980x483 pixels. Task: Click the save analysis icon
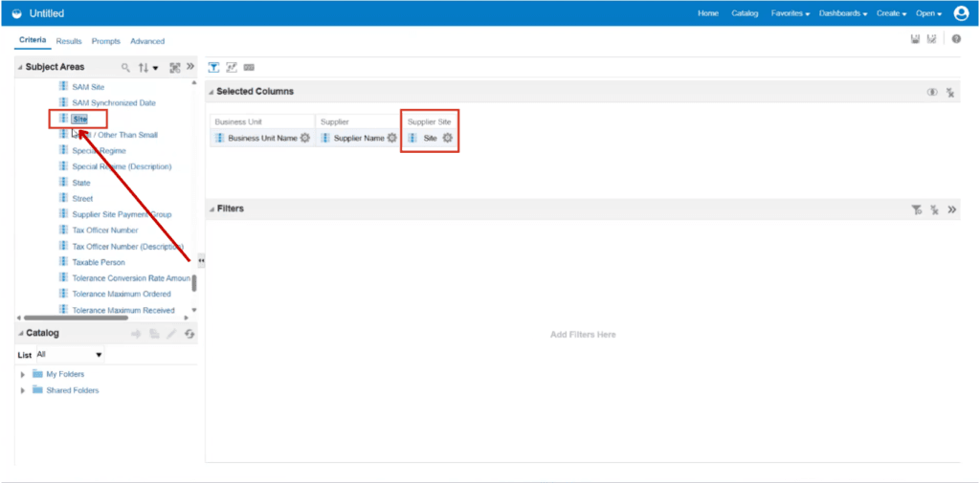pyautogui.click(x=915, y=39)
